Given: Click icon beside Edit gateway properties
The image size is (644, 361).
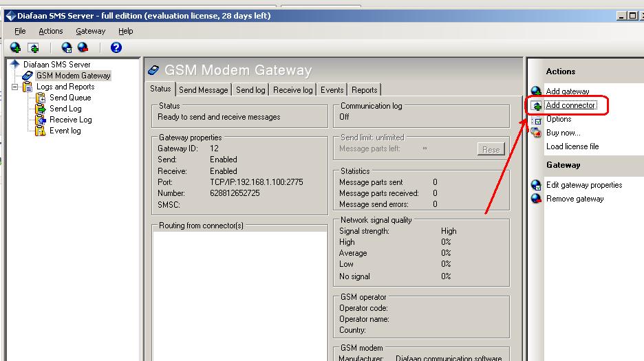Looking at the screenshot, I should [x=536, y=185].
